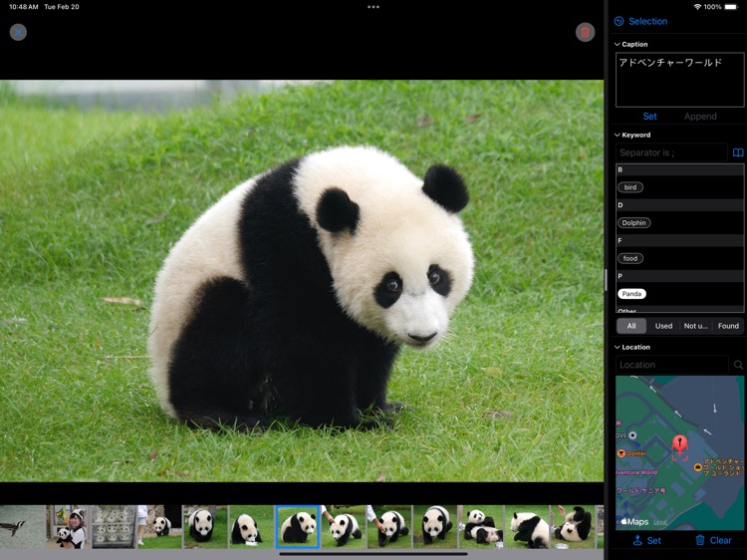Select girl holding panda plush thumbnail
The width and height of the screenshot is (747, 560).
click(69, 527)
